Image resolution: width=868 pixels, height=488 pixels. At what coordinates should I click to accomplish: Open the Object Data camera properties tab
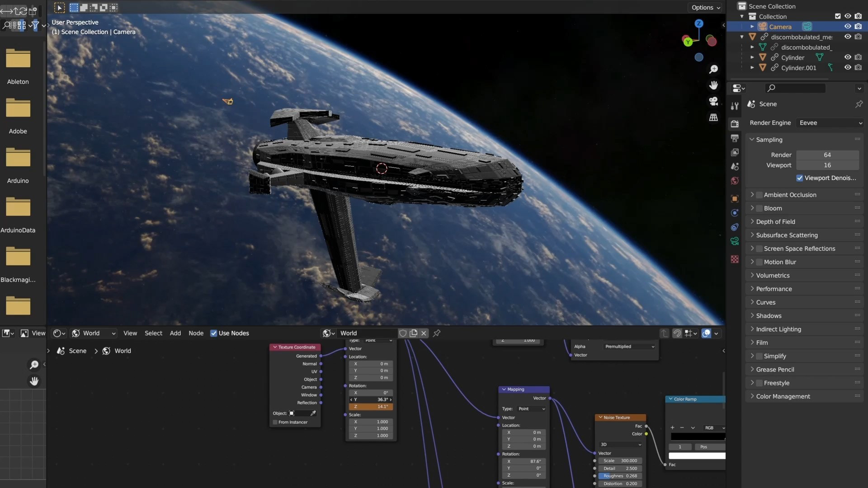[x=735, y=241]
